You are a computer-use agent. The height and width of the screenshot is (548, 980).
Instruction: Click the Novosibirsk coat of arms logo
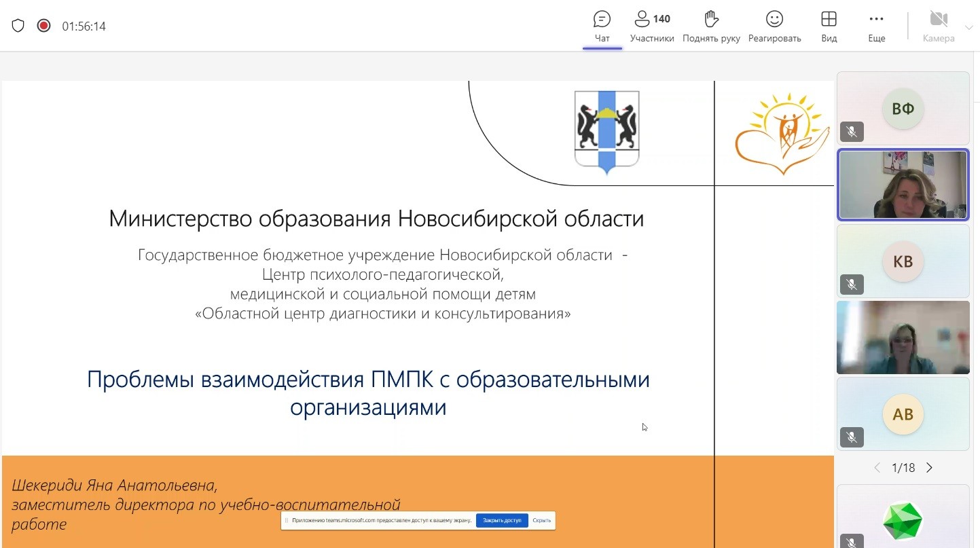coord(606,131)
